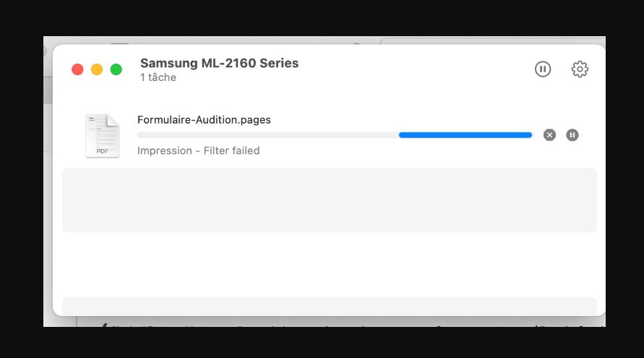Pause the Samsung ML-2160 printer queue
Viewport: 644px width, 358px height.
click(543, 69)
